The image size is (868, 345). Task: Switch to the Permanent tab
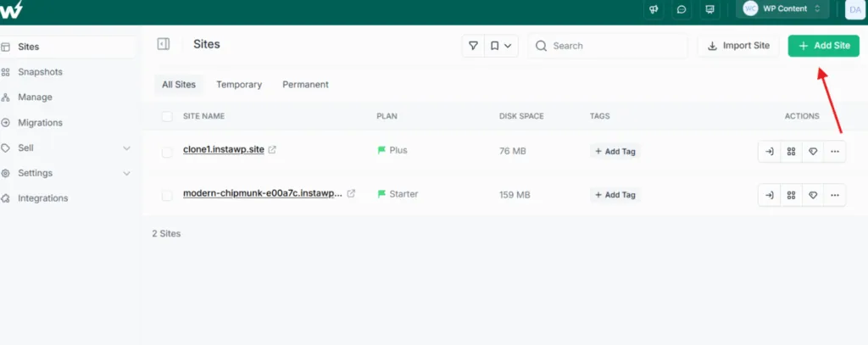tap(305, 85)
